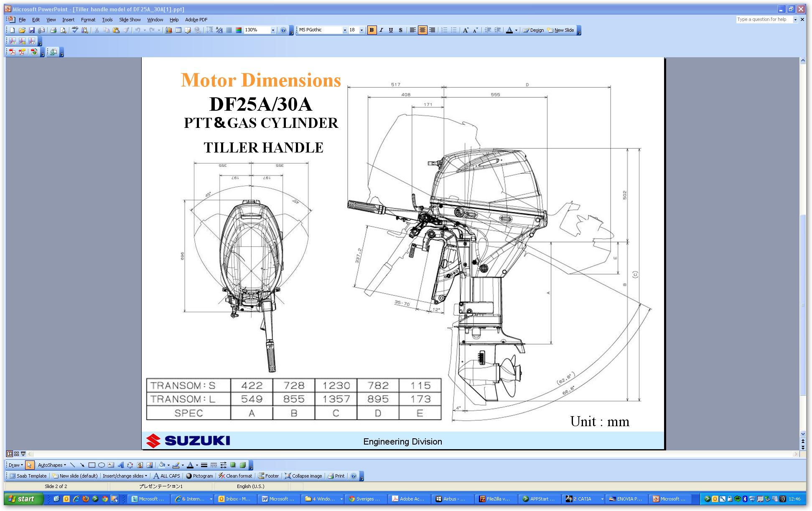Insert WordArt from drawing toolbar
812x511 pixels.
121,465
